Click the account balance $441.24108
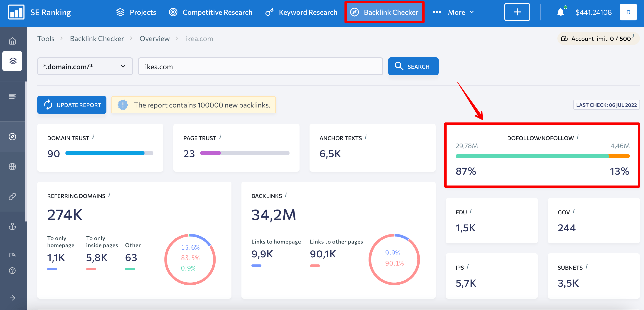This screenshot has width=644, height=310. click(x=593, y=12)
